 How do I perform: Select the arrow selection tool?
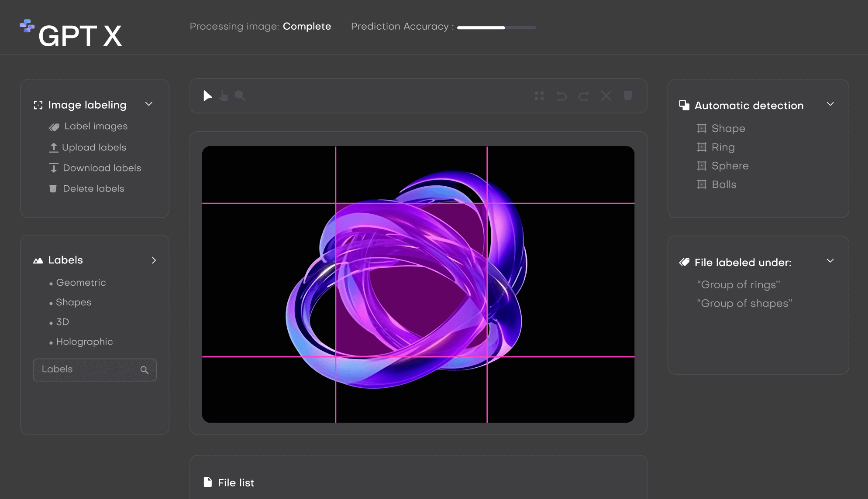(x=207, y=96)
